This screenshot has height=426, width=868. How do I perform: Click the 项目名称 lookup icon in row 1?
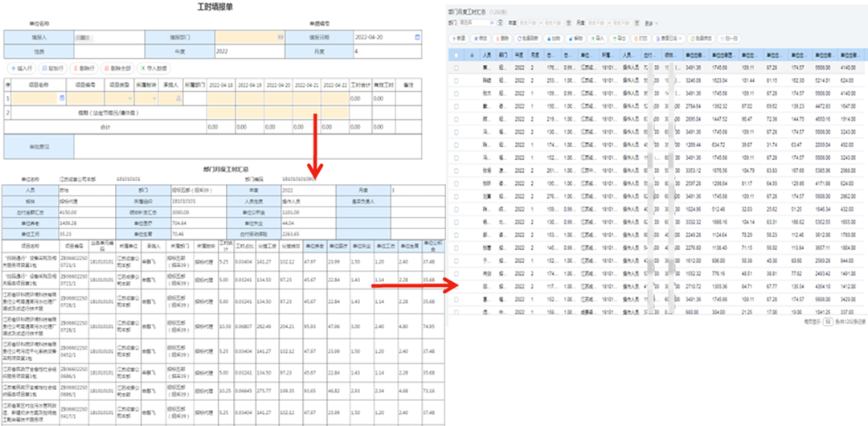pyautogui.click(x=61, y=98)
